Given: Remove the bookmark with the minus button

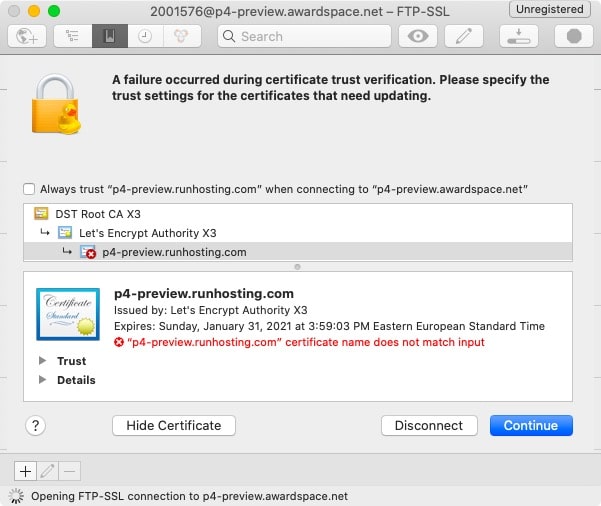Looking at the screenshot, I should click(x=69, y=471).
